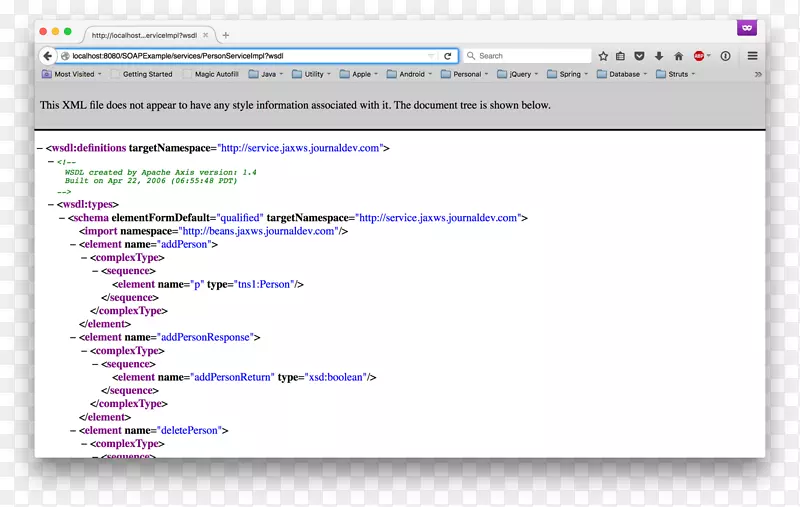
Task: Open the Getting Started bookmark
Action: pos(142,74)
